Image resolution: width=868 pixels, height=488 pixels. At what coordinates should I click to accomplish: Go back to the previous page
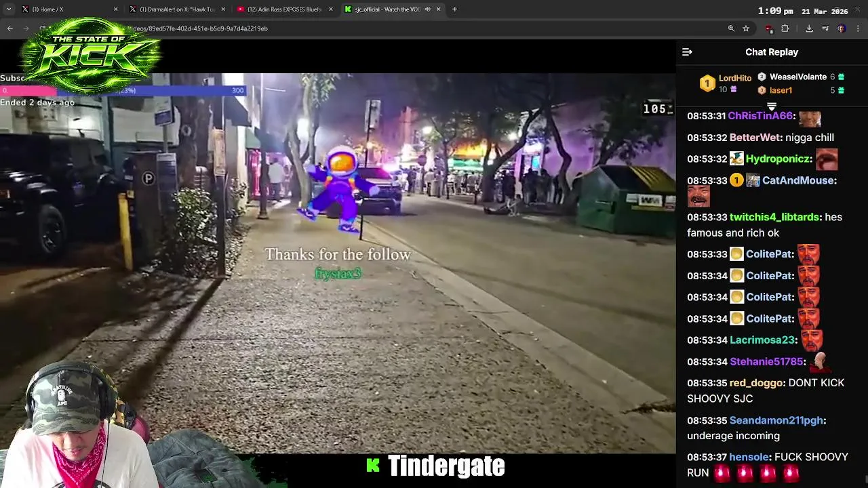pyautogui.click(x=10, y=28)
